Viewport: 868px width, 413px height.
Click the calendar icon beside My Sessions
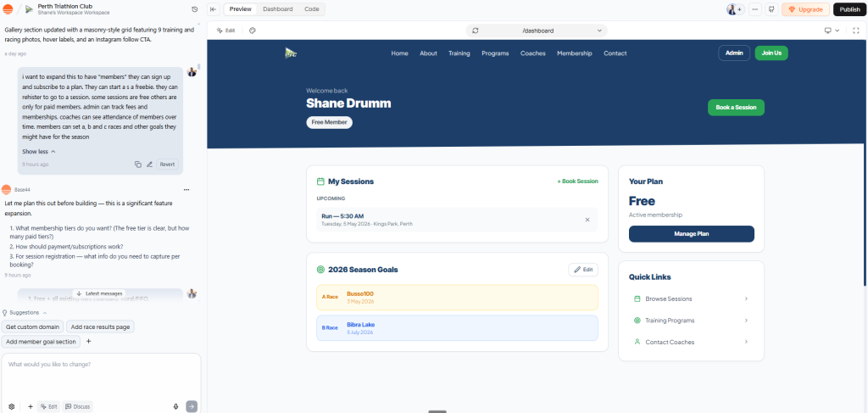tap(320, 181)
